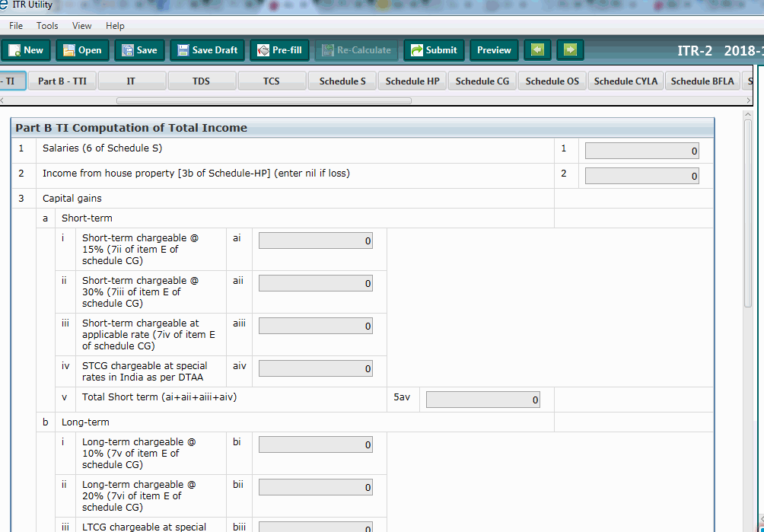View the Schedule HP tab
Viewport: 764px width, 532px height.
pyautogui.click(x=412, y=80)
